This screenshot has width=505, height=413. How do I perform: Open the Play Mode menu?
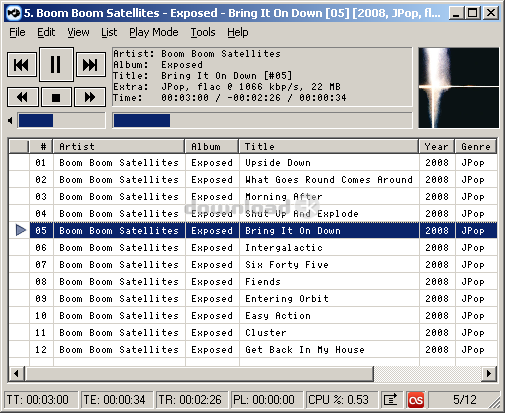click(154, 32)
